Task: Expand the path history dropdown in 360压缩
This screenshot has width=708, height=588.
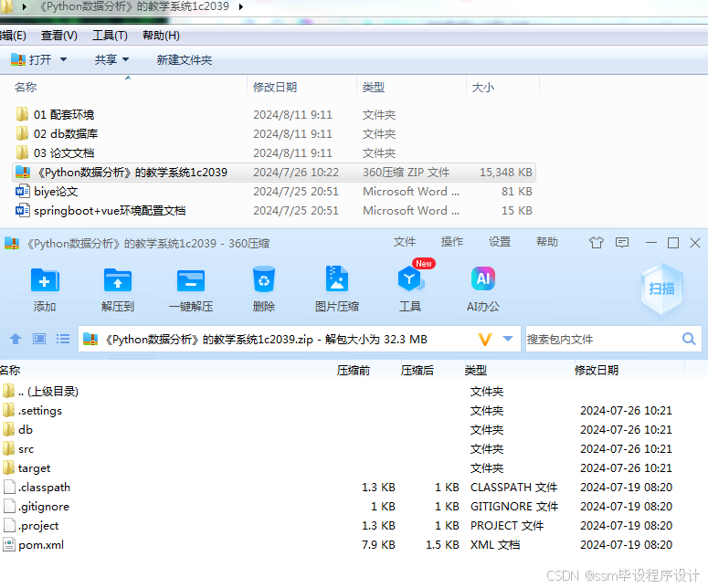Action: [508, 339]
